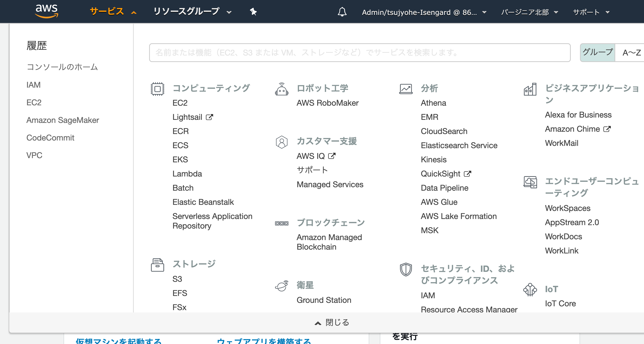The width and height of the screenshot is (644, 344).
Task: Click the Compute category chip icon
Action: click(x=157, y=89)
